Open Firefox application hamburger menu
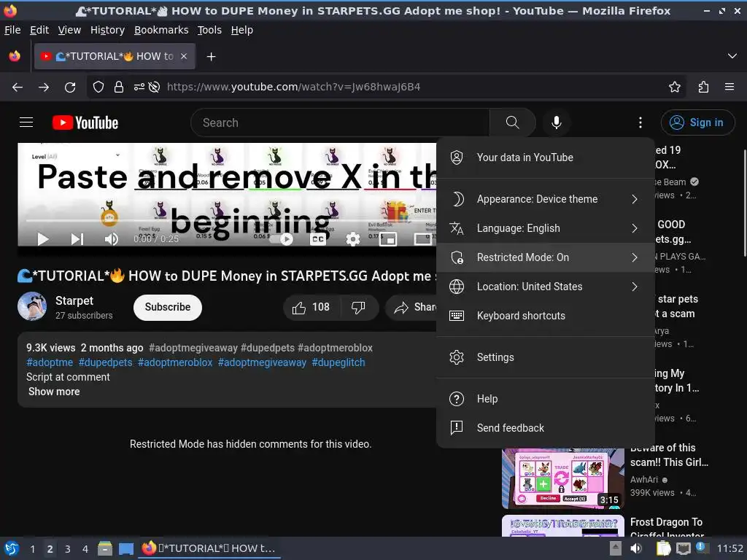The image size is (747, 560). click(729, 87)
